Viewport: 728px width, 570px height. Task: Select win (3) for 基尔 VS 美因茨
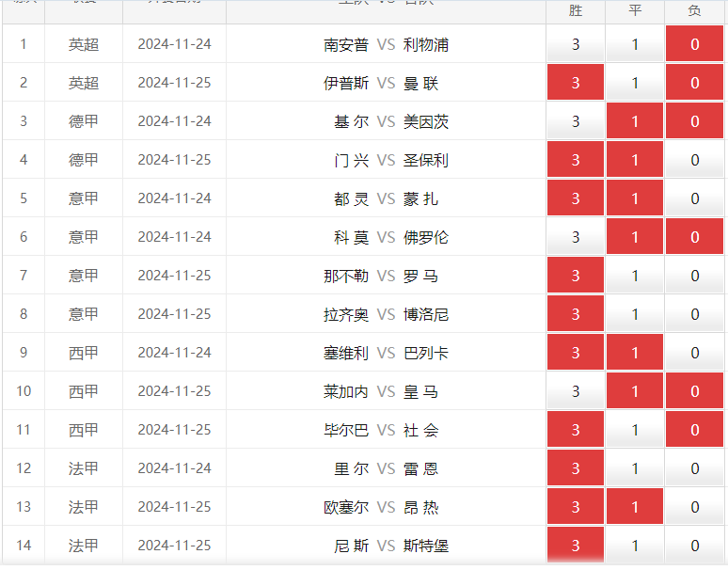(576, 121)
